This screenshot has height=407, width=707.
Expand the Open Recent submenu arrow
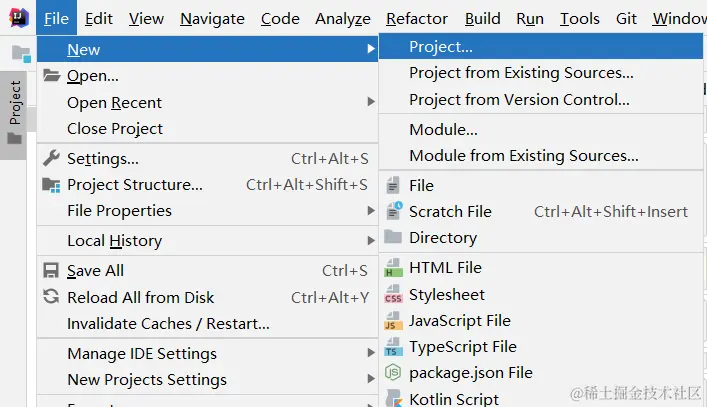[x=371, y=102]
